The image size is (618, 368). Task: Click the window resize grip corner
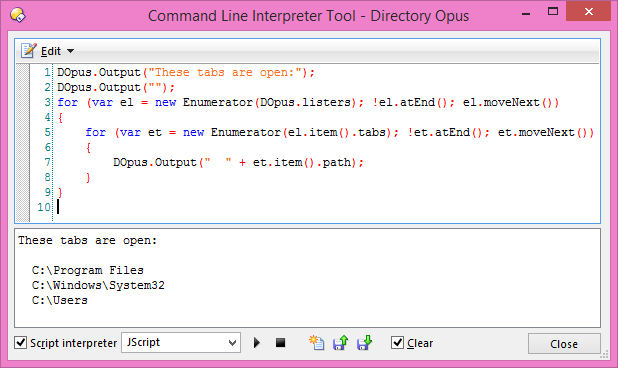(x=605, y=355)
